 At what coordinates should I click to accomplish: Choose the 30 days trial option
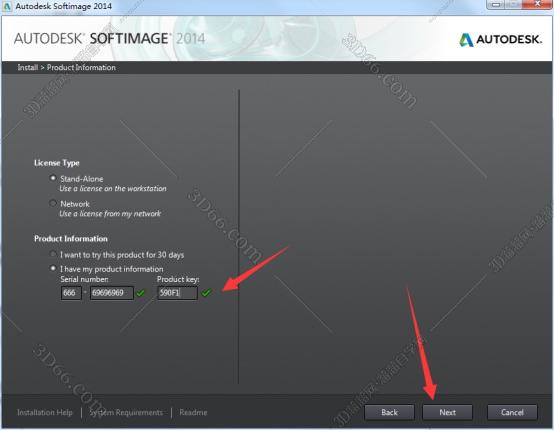(53, 254)
